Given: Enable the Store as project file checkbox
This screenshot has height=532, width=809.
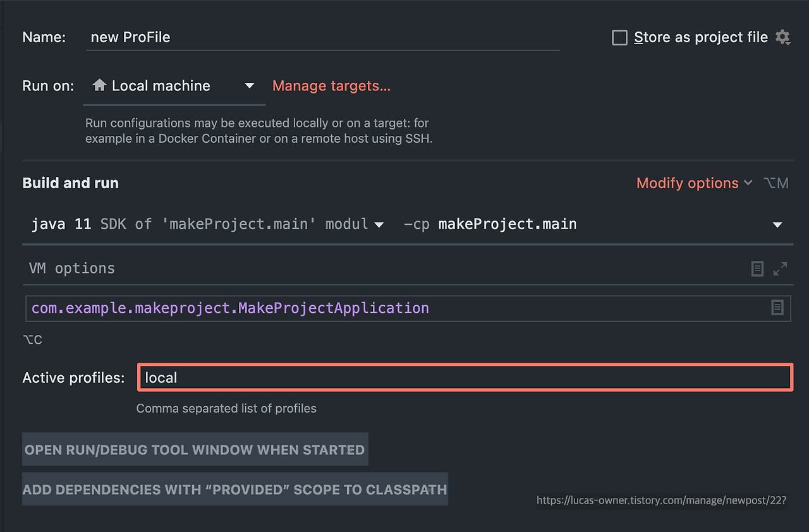Looking at the screenshot, I should [619, 37].
